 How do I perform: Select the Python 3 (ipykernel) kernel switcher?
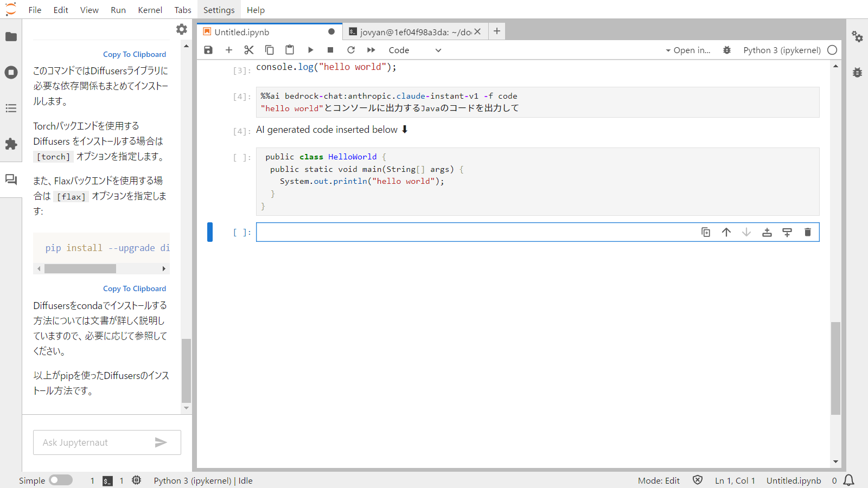coord(782,50)
